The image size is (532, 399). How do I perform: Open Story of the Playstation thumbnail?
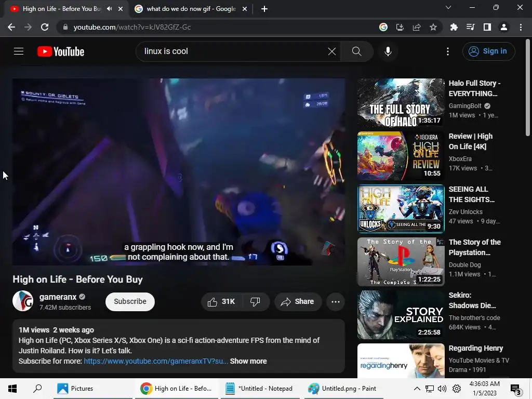401,262
